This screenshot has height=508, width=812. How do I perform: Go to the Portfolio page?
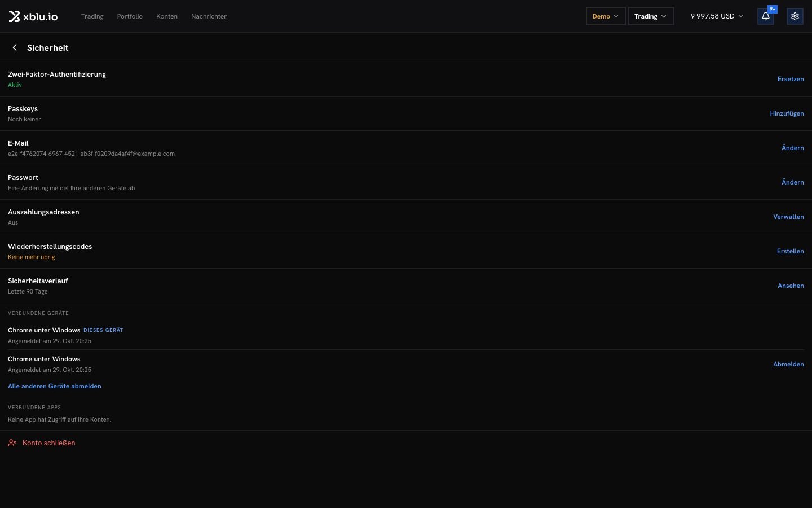coord(130,16)
